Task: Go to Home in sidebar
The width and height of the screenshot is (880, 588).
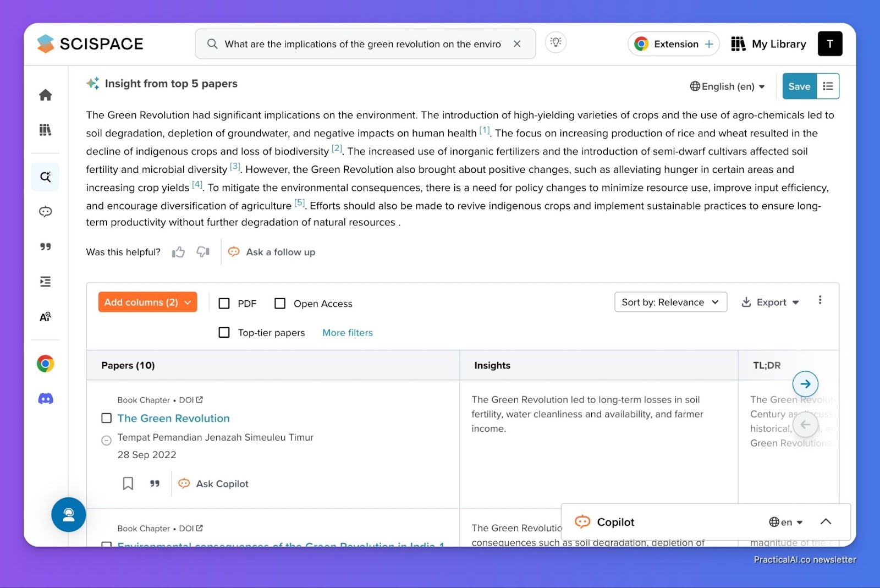Action: pos(46,95)
